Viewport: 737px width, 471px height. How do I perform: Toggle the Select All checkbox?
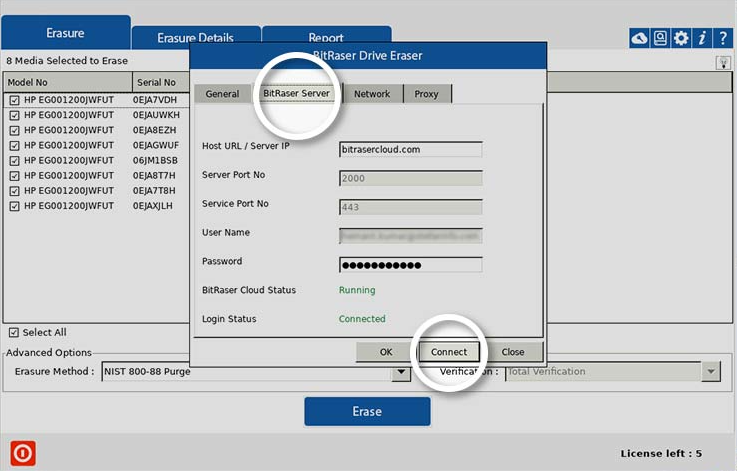pyautogui.click(x=14, y=332)
